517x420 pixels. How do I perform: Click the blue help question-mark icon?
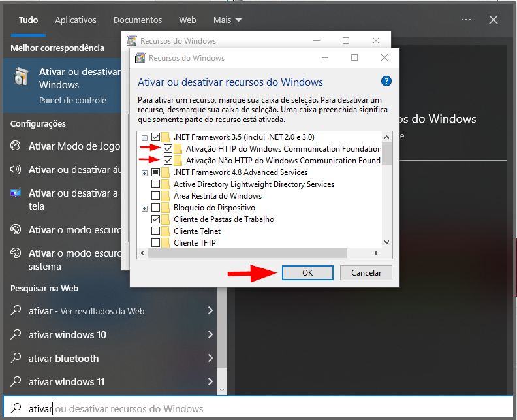(386, 81)
